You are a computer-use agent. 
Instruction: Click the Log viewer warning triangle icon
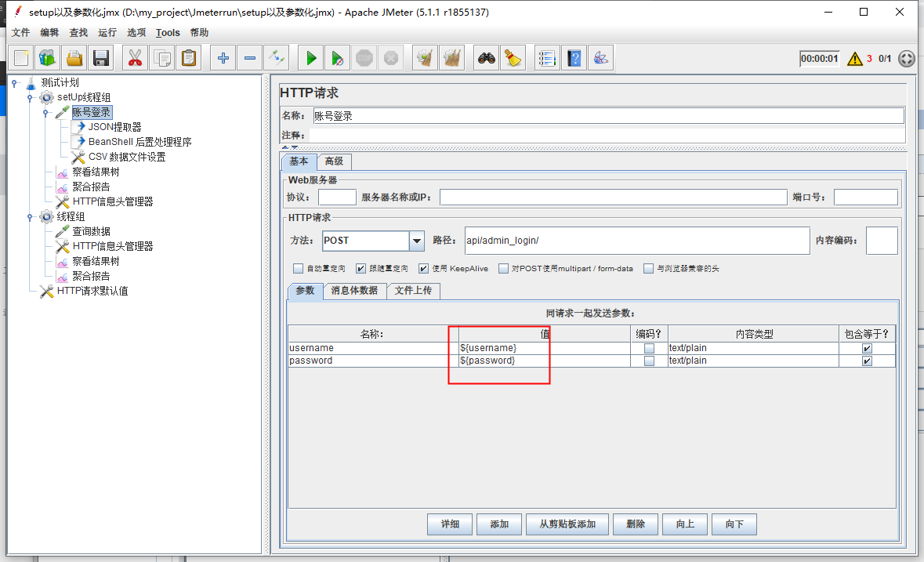click(x=854, y=59)
